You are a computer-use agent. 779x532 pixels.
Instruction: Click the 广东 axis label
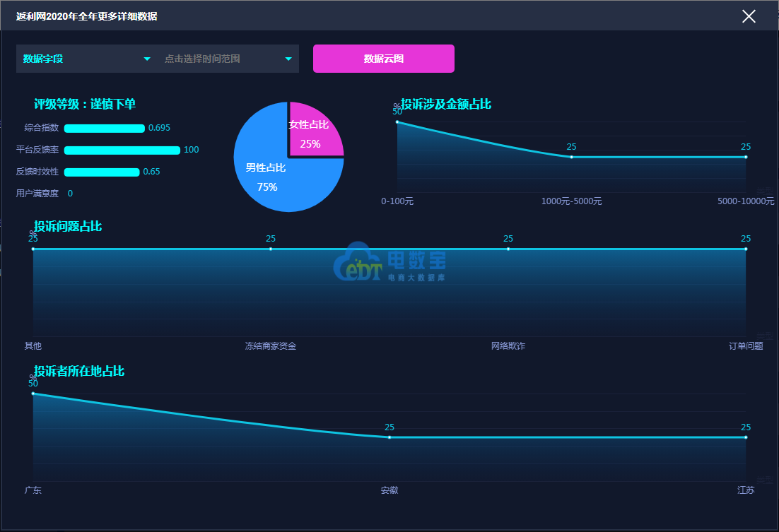(33, 490)
